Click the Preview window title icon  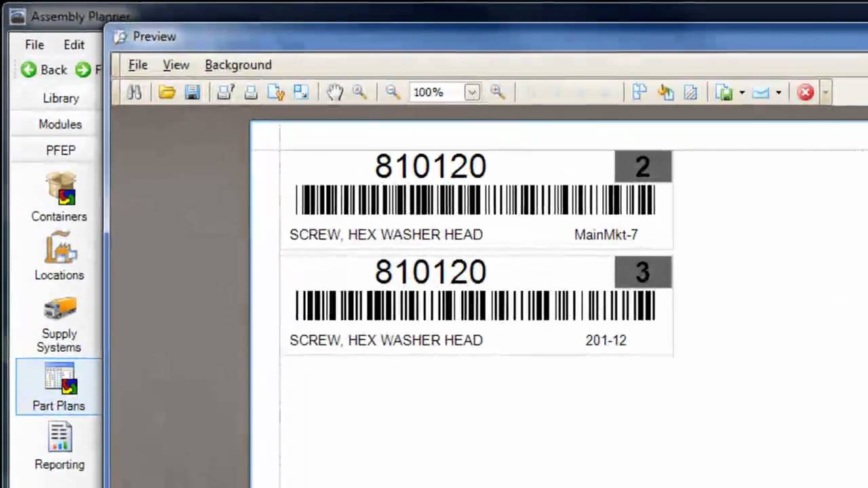coord(120,37)
